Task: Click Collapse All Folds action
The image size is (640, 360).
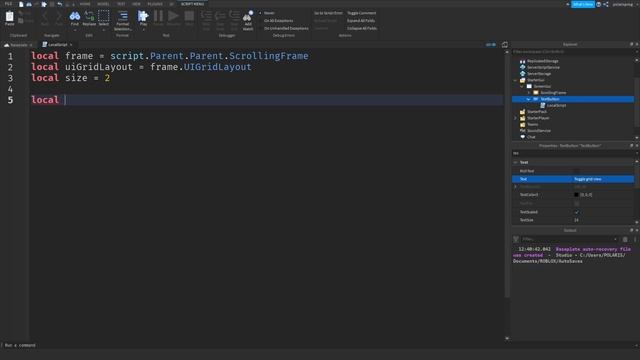Action: (362, 28)
